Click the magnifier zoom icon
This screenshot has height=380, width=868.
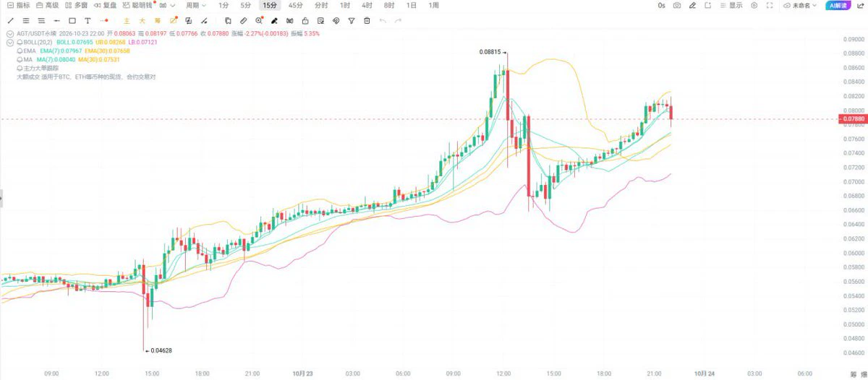pyautogui.click(x=259, y=20)
